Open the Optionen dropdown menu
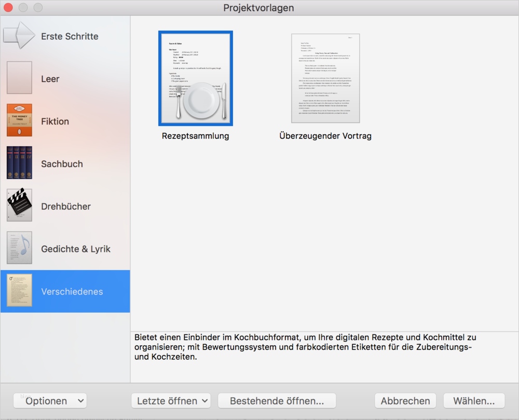The width and height of the screenshot is (519, 420). (50, 401)
